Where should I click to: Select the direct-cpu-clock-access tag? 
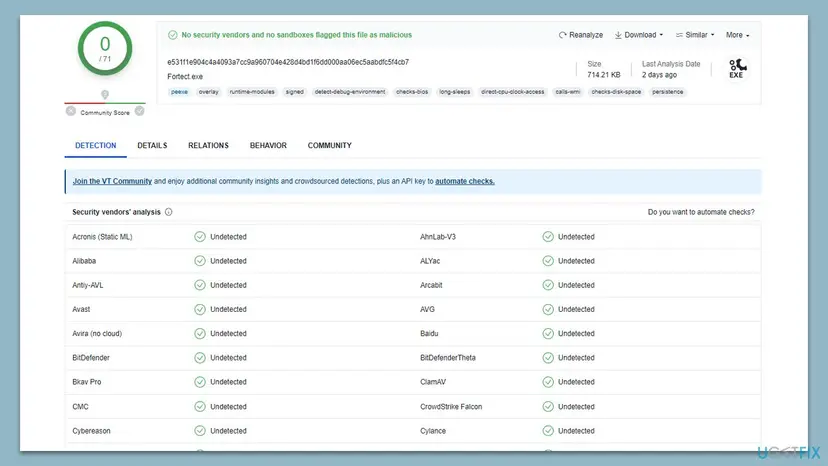coord(513,92)
